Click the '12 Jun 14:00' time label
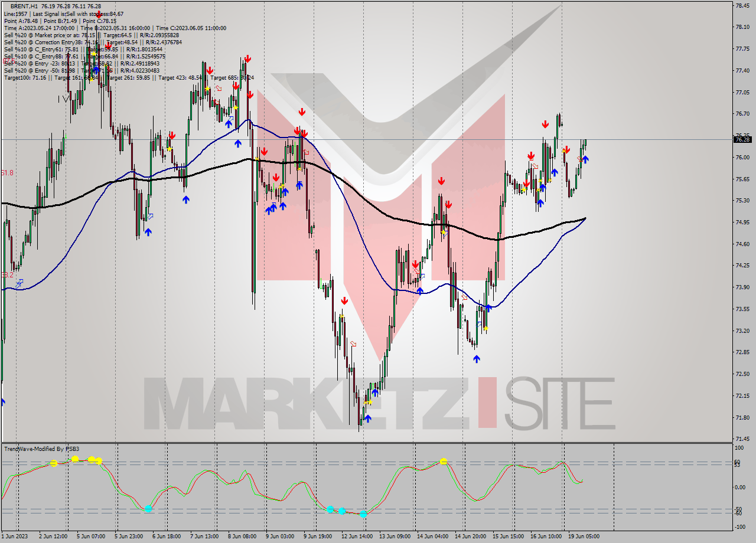The height and width of the screenshot is (543, 756). pos(356,537)
